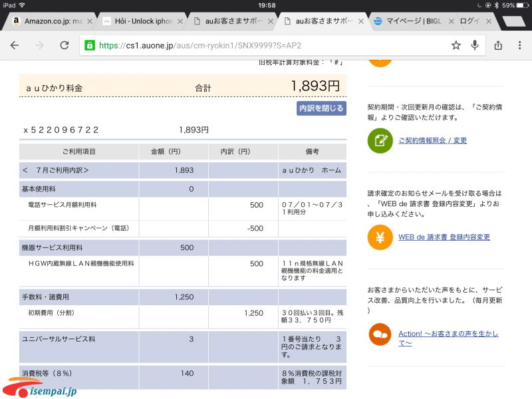Tap the green secure lock icon
The height and width of the screenshot is (399, 532).
point(90,45)
